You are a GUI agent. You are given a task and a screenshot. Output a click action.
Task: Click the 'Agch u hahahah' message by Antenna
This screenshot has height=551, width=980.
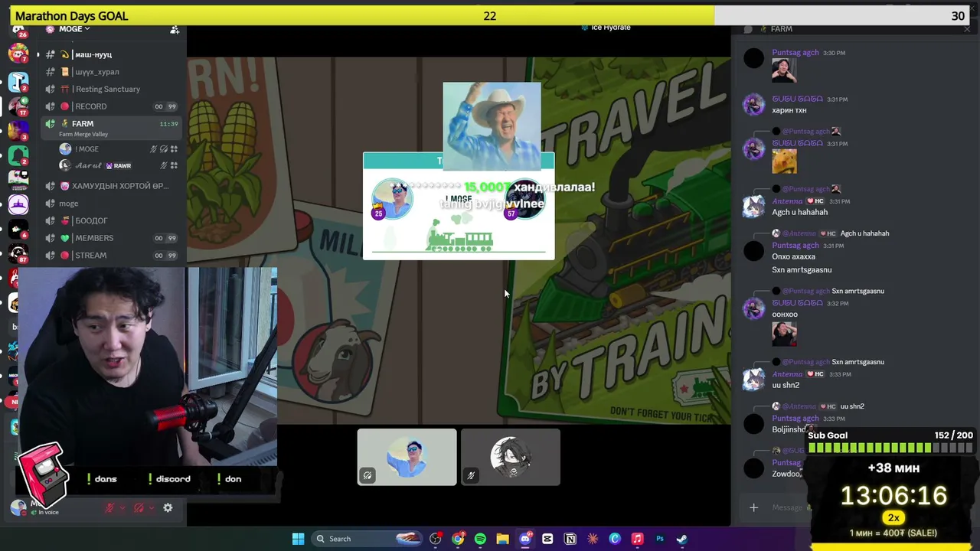(x=800, y=212)
